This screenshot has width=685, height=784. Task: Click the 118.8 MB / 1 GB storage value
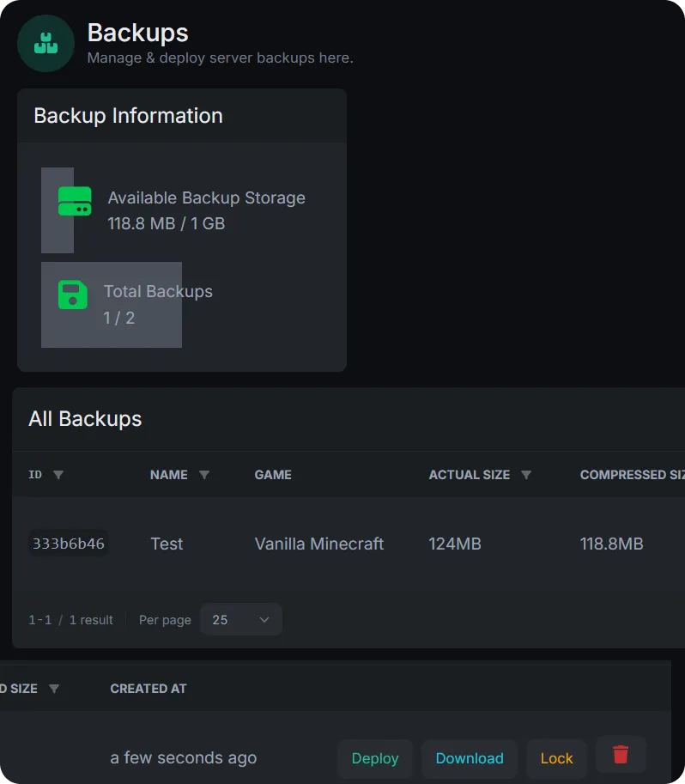click(x=166, y=223)
